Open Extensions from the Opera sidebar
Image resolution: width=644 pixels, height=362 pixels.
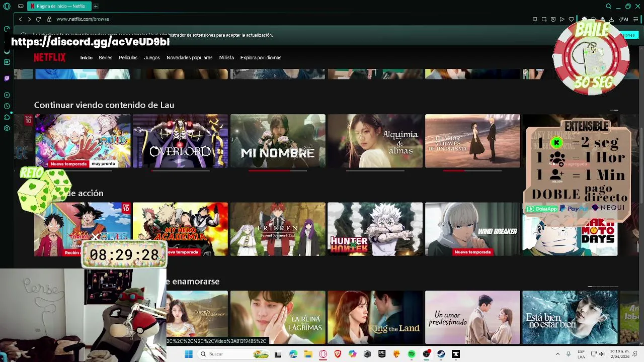click(x=7, y=117)
